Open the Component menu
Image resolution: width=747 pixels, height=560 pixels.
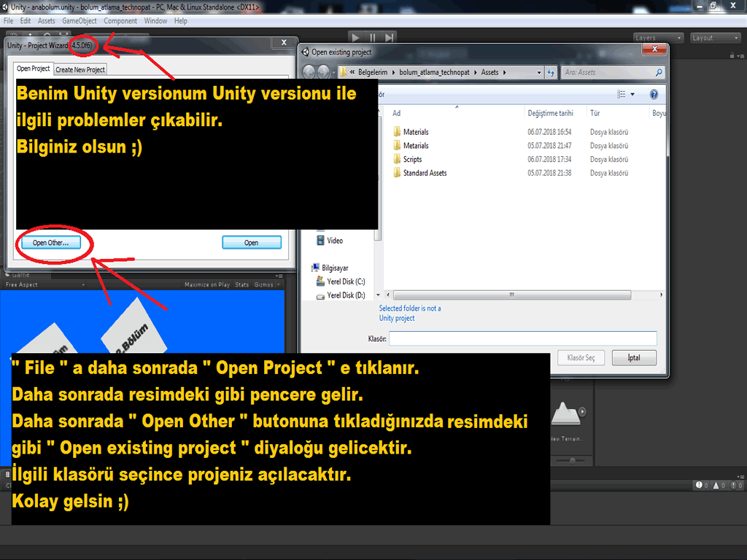click(120, 21)
